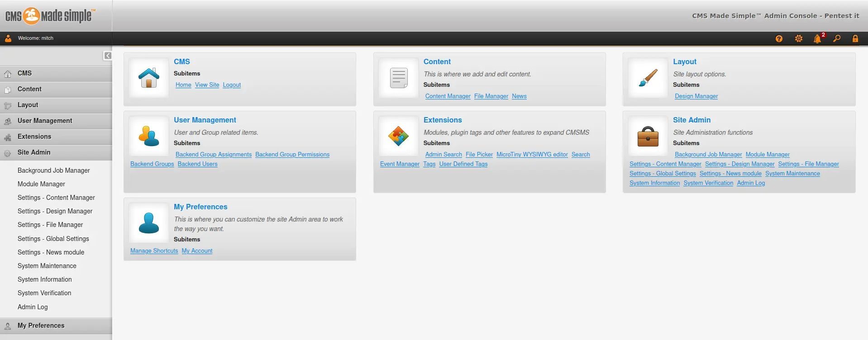The width and height of the screenshot is (868, 340).
Task: Open the File Picker link
Action: click(479, 155)
